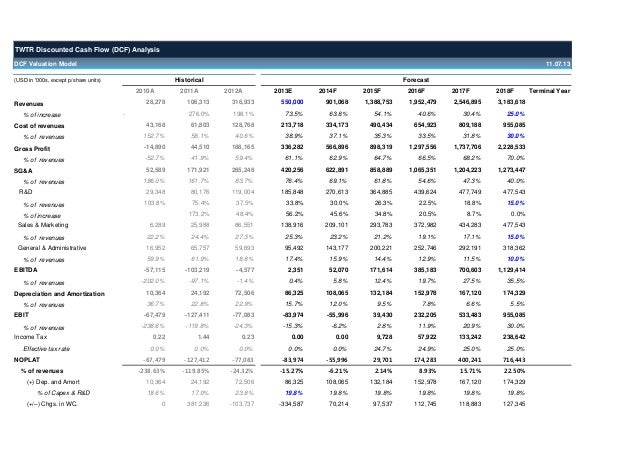Select the 'Depreciation and Amortization' row label
This screenshot has width=638, height=452.
(x=59, y=294)
